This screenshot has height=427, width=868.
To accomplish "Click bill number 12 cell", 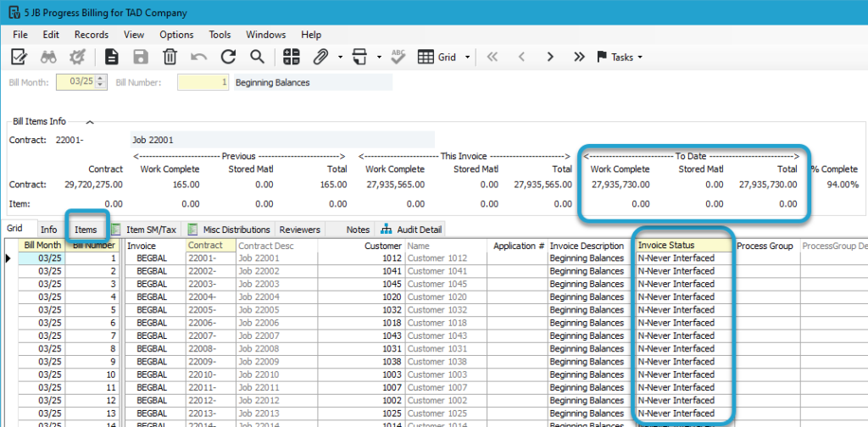I will pyautogui.click(x=92, y=401).
